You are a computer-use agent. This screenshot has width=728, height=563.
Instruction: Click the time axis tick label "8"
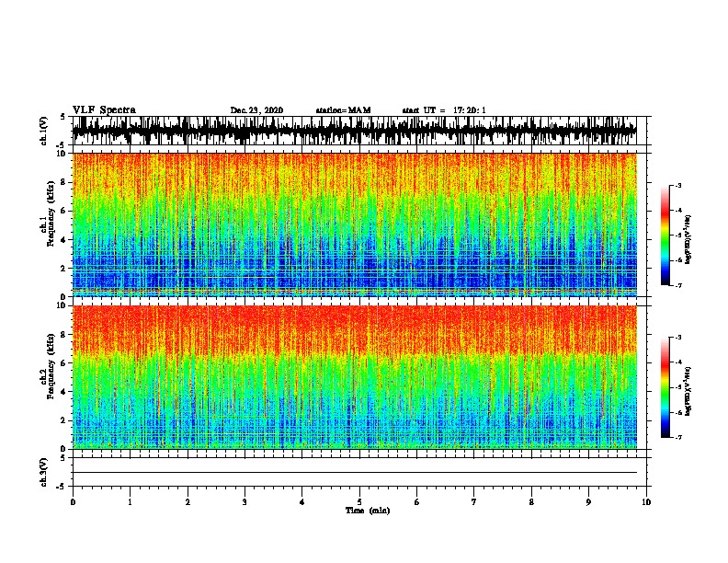click(531, 502)
